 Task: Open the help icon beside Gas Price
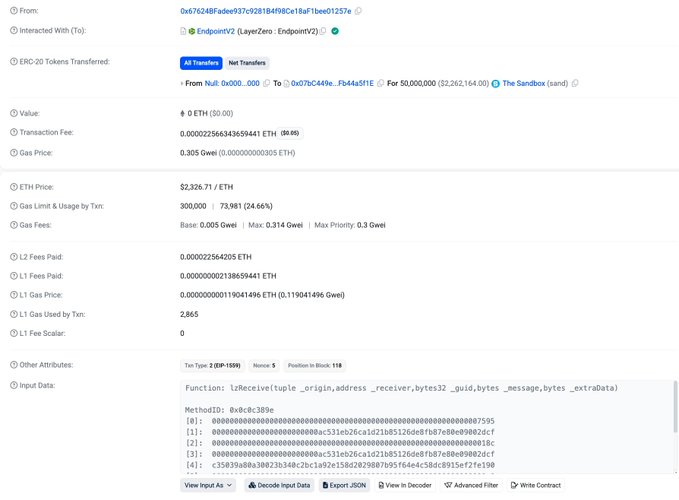(14, 153)
